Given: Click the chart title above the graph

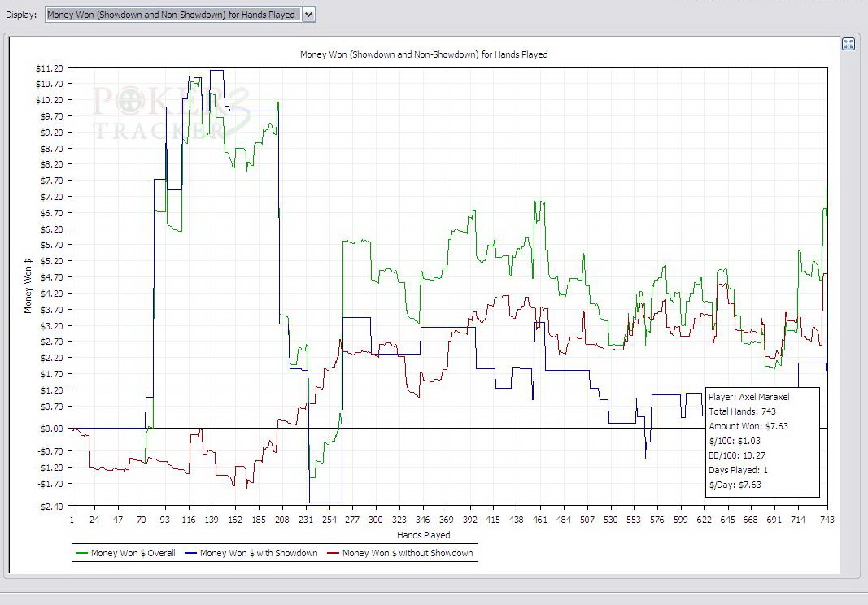Looking at the screenshot, I should click(x=424, y=54).
